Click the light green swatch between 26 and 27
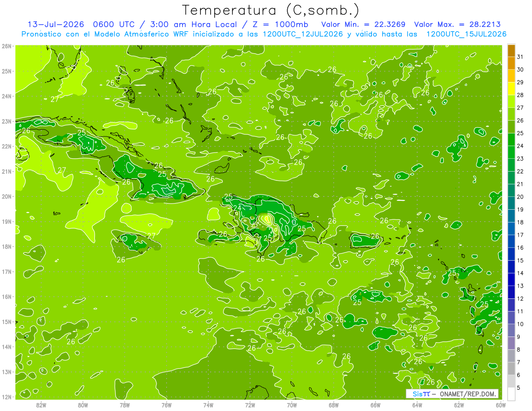This screenshot has height=411, width=532. tap(511, 114)
